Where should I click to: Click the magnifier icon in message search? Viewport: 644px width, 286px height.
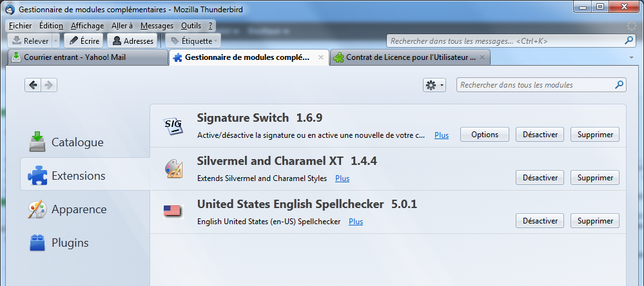click(629, 41)
